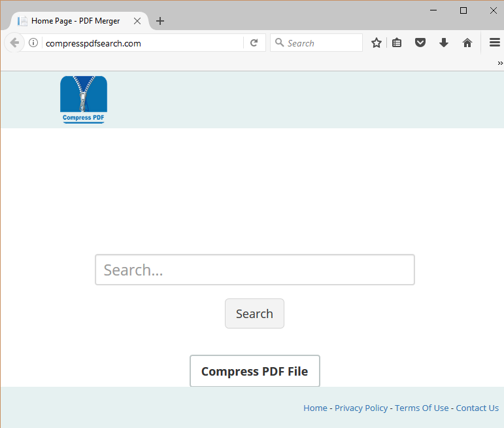This screenshot has width=504, height=428.
Task: Reload the page with the refresh icon
Action: 254,43
